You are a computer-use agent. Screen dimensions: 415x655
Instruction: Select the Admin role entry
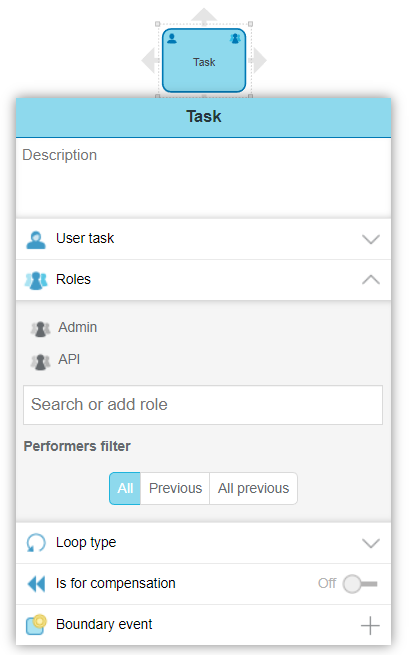coord(77,327)
